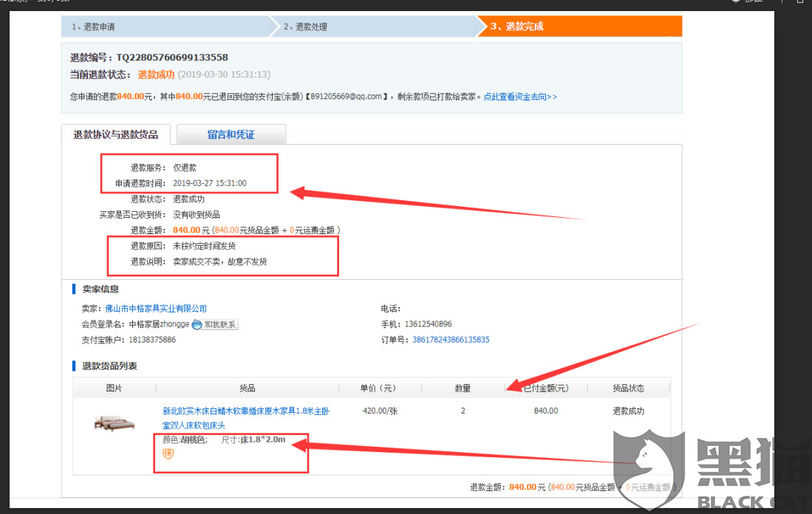
Task: Click the timestamp (2019-03-30 15:31:13)
Action: [224, 75]
